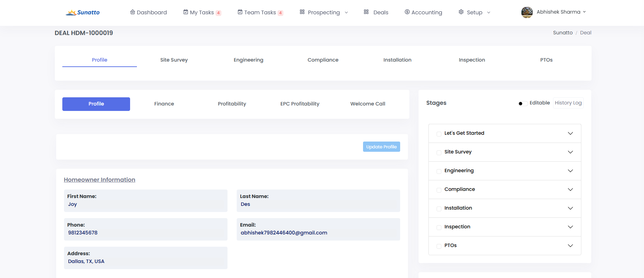
Task: Click the Team Tasks calendar icon
Action: (x=240, y=12)
